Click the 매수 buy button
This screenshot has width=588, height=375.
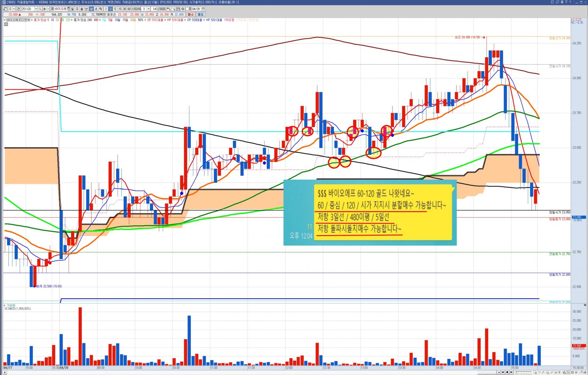[191, 14]
